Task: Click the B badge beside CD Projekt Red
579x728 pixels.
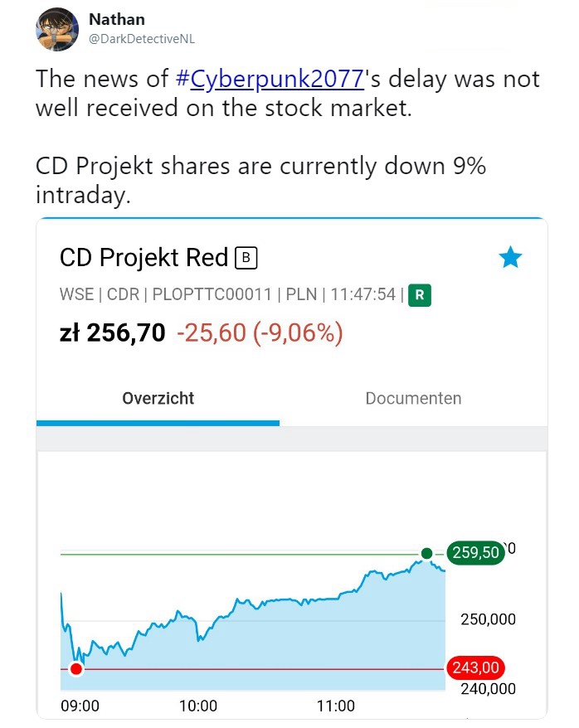Action: click(246, 258)
